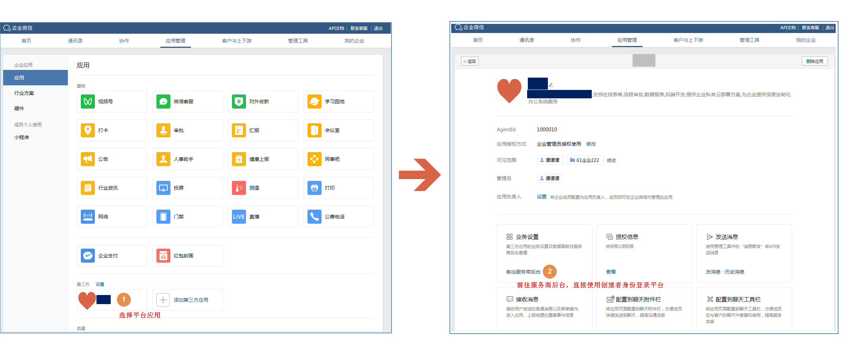Image resolution: width=868 pixels, height=361 pixels.
Task: Open the 公费电话 phone icon
Action: [x=315, y=217]
